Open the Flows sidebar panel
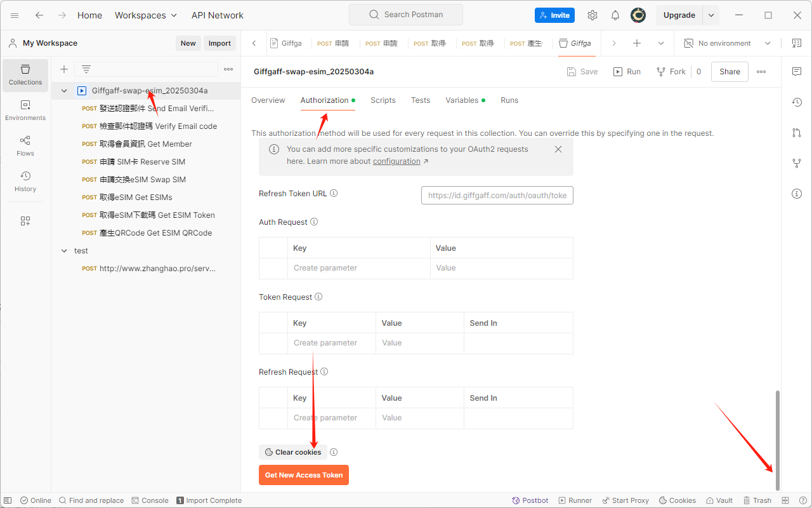 tap(25, 145)
